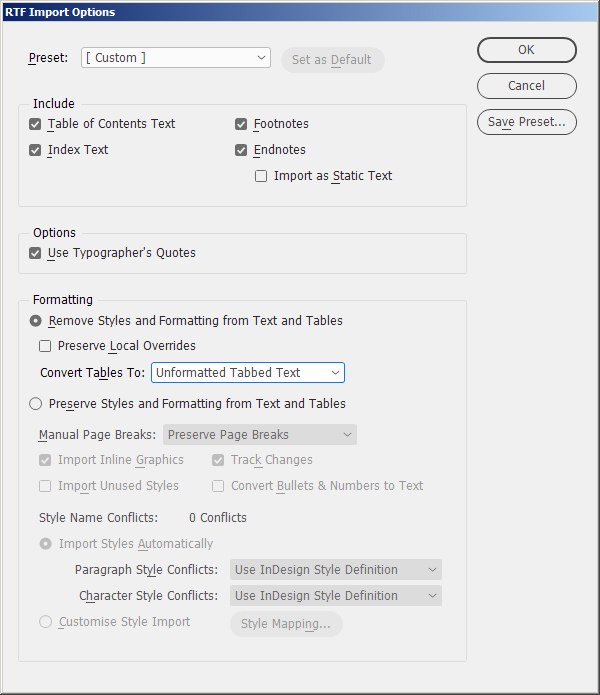
Task: Check Preserve Local Overrides
Action: [x=45, y=346]
